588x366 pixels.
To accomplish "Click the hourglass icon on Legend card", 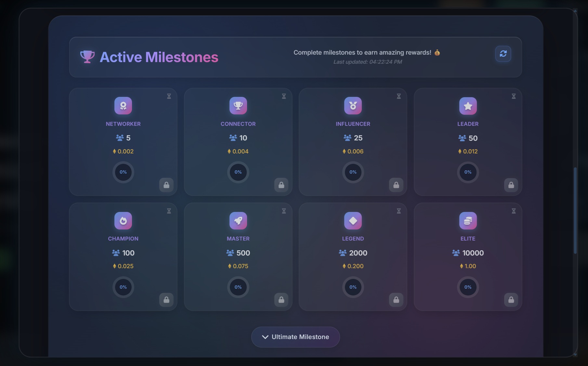I will pos(399,211).
